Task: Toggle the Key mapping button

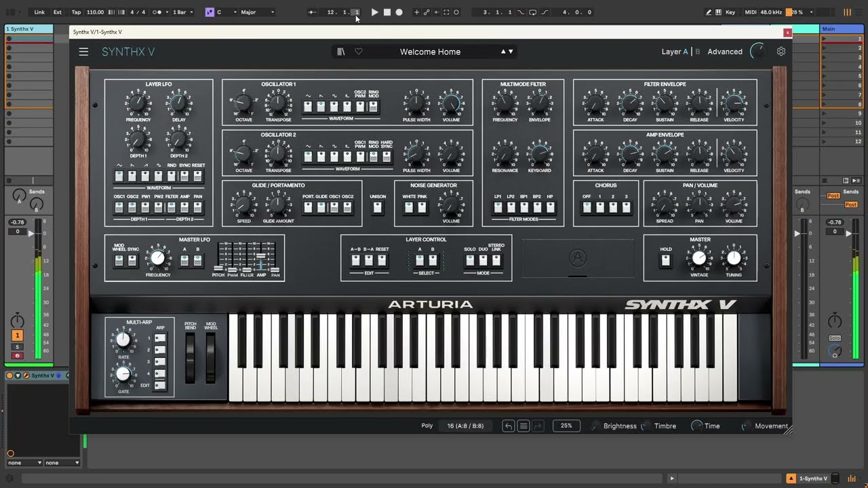Action: [730, 12]
